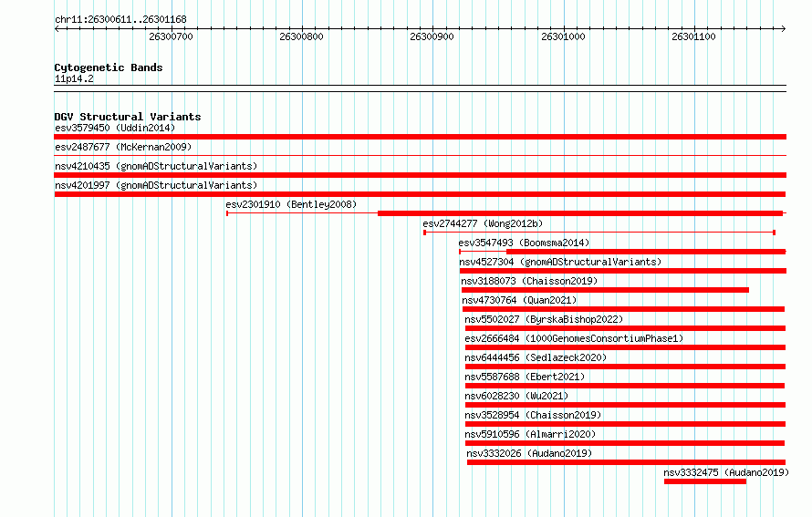Screen dimensions: 812x517
Task: Click ruler tick label 26300700
Action: (171, 36)
